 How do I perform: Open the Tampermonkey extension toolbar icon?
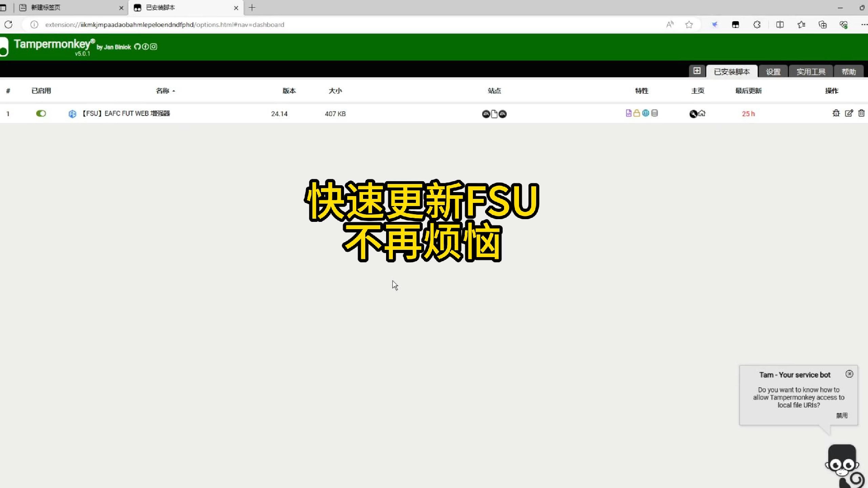click(736, 24)
